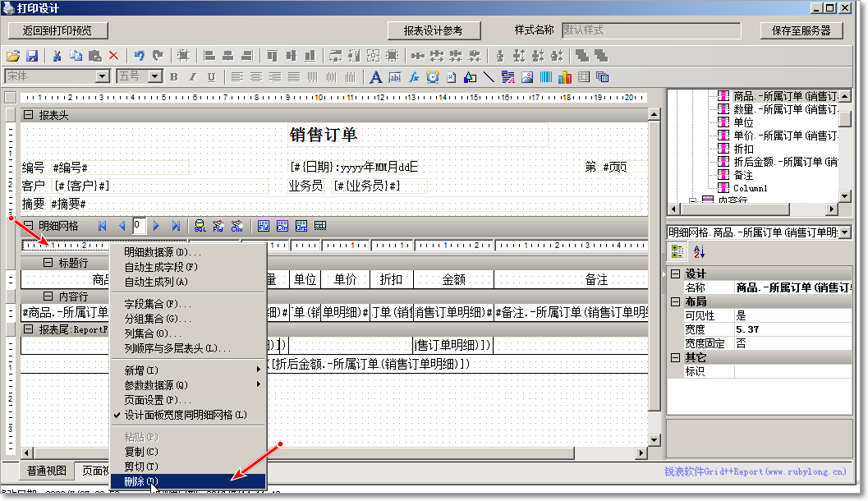868x501 pixels.
Task: Switch properties to alphabetical sort
Action: tap(699, 251)
